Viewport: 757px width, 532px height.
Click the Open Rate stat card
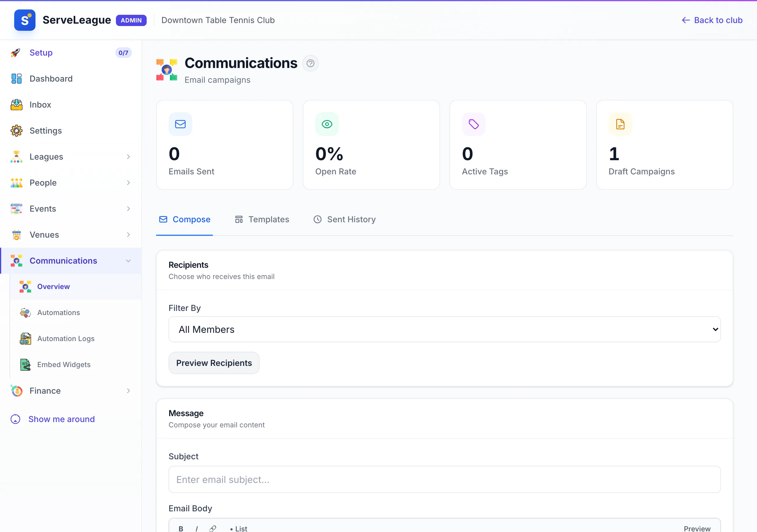pyautogui.click(x=371, y=145)
